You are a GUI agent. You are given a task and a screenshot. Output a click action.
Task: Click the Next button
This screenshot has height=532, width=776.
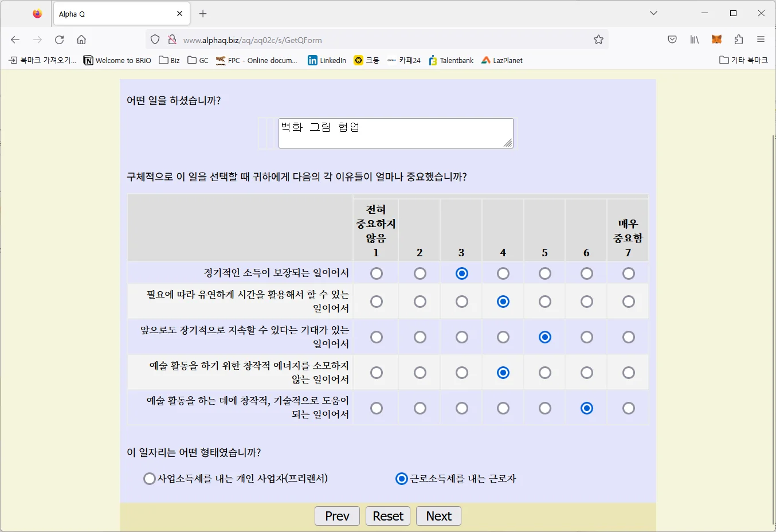pyautogui.click(x=438, y=516)
